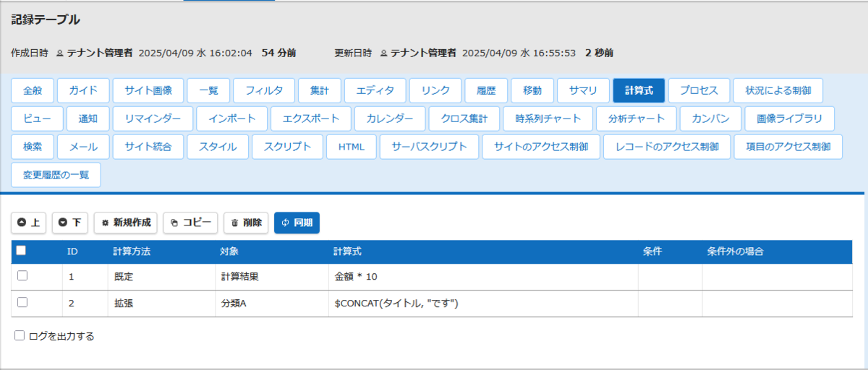Toggle the select-all checkbox in table header
The height and width of the screenshot is (370, 868).
pos(21,251)
